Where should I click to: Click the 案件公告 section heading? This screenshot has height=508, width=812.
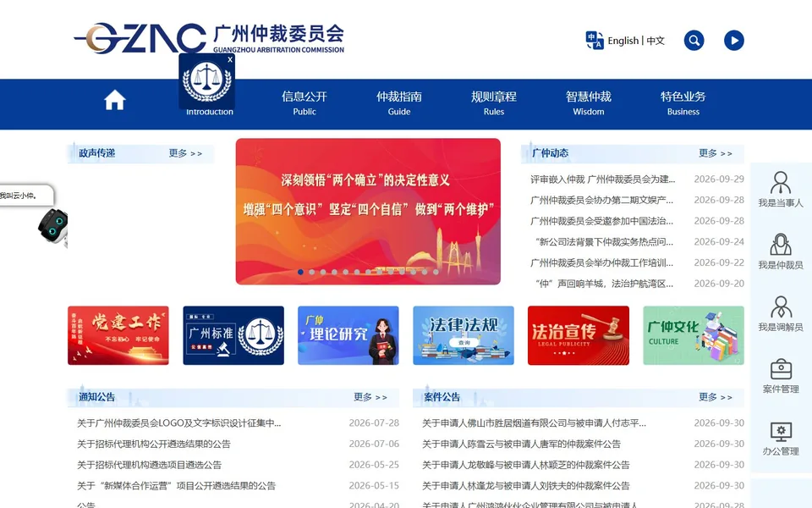[x=442, y=397]
